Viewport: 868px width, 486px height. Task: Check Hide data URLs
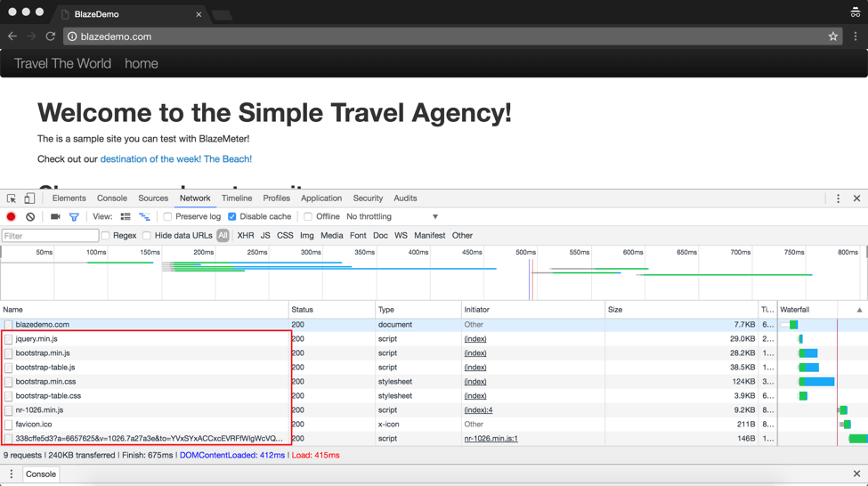(x=147, y=235)
